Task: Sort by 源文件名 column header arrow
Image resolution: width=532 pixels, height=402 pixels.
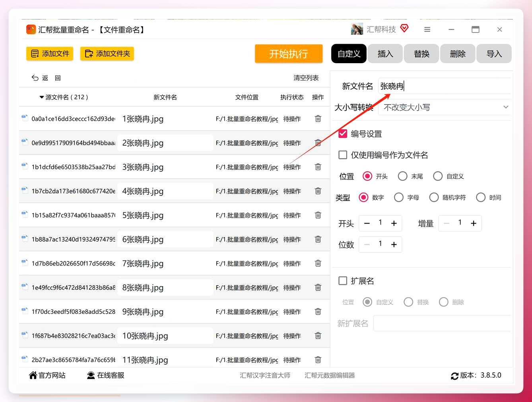Action: pyautogui.click(x=42, y=97)
